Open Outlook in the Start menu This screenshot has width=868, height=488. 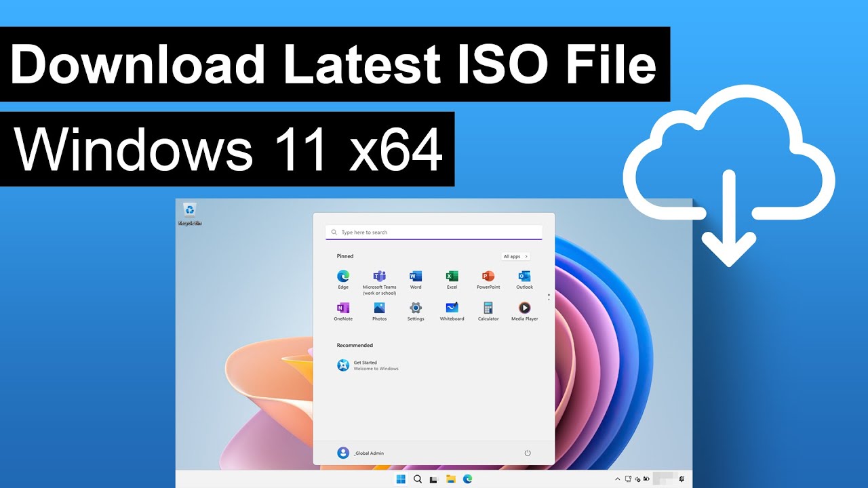524,279
